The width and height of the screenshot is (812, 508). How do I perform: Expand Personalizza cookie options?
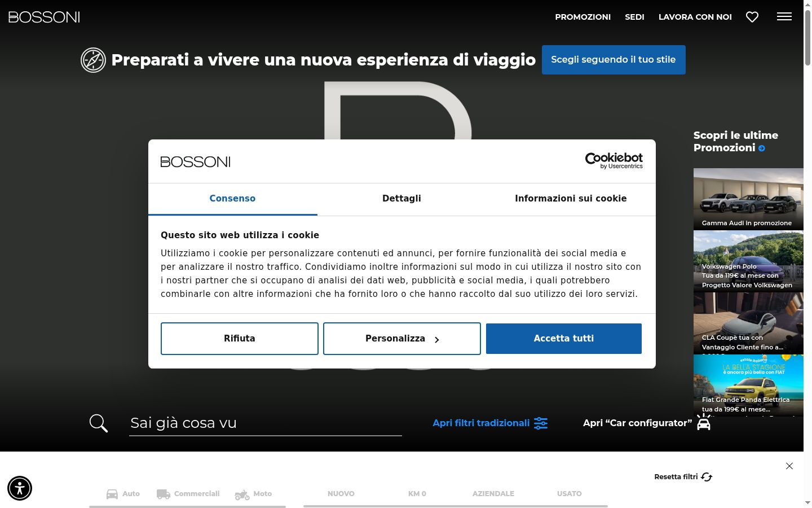[x=402, y=339]
